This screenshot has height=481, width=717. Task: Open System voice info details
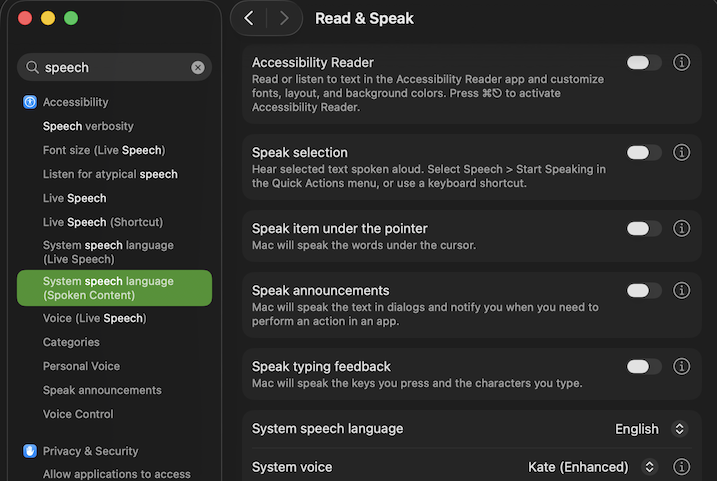[682, 467]
